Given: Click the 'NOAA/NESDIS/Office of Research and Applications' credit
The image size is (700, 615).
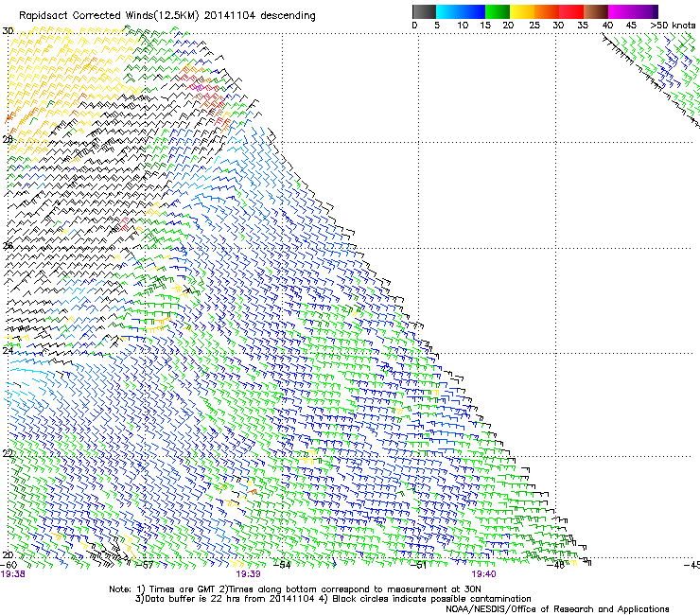Looking at the screenshot, I should 557,609.
